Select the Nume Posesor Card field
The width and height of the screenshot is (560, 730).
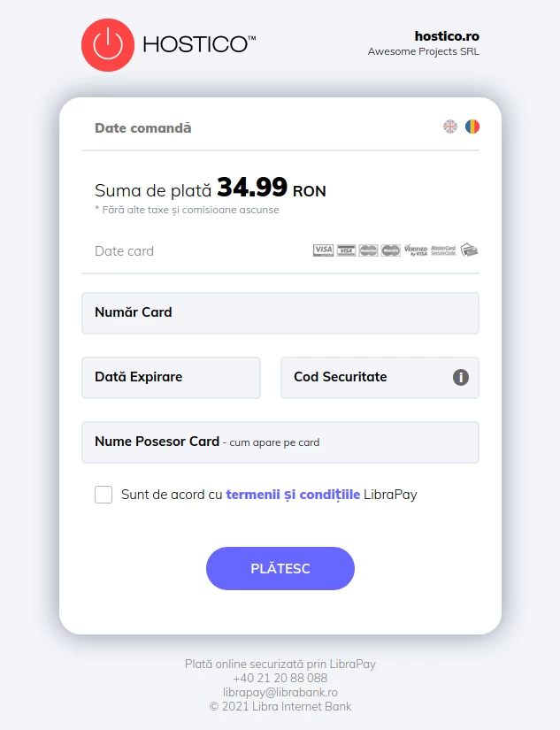(280, 442)
